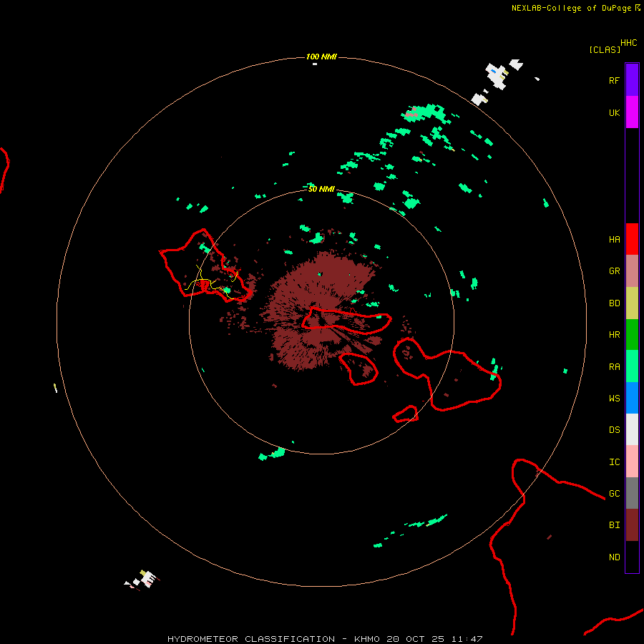Select the BD yellow legend block
The height and width of the screenshot is (644, 644).
632,303
